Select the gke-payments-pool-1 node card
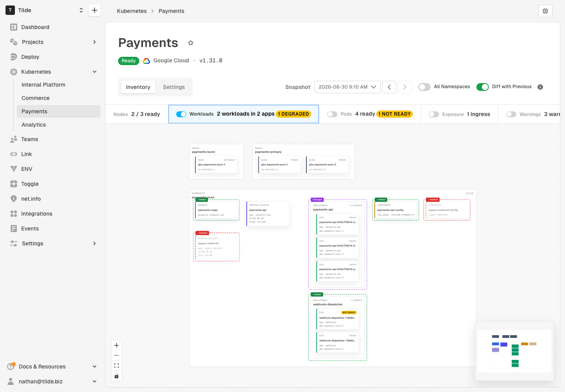565x392 pixels. coord(279,165)
